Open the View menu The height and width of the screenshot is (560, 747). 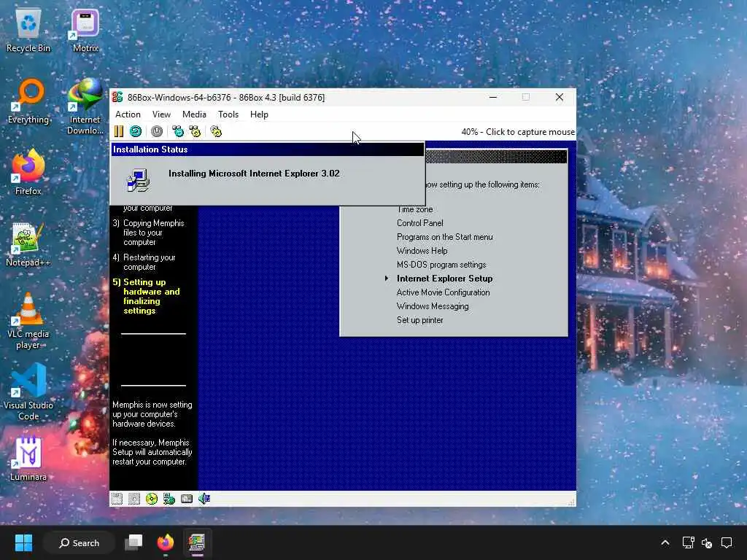(x=161, y=114)
